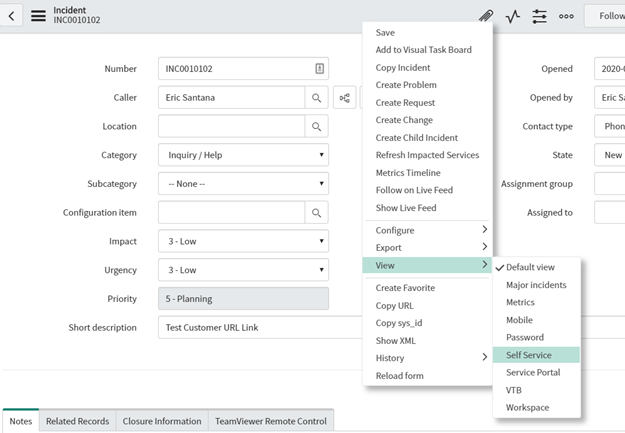Viewport: 625px width, 433px height.
Task: Open the Related Records tab
Action: (77, 421)
